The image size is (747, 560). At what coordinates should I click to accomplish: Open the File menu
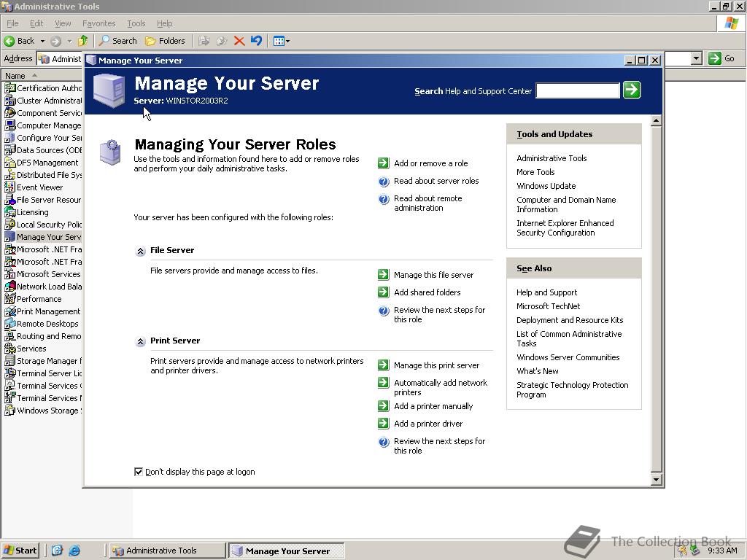pyautogui.click(x=12, y=23)
